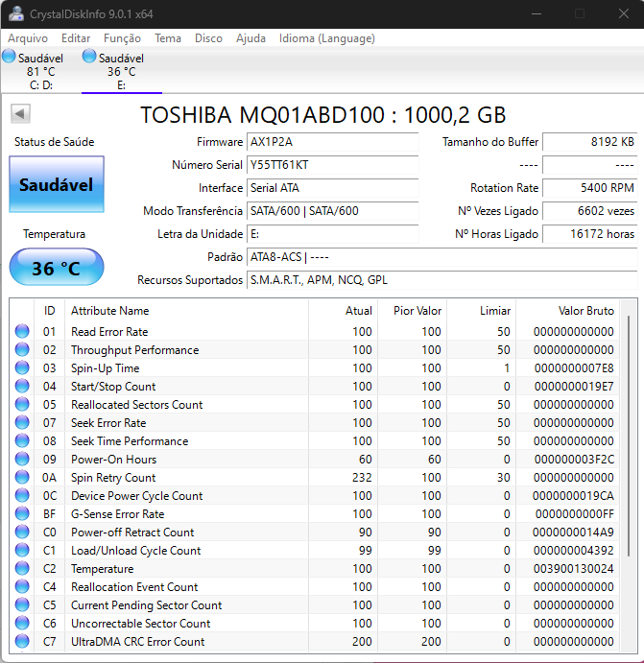Click the health circle icon for disk C: D:
644x663 pixels.
(x=9, y=56)
